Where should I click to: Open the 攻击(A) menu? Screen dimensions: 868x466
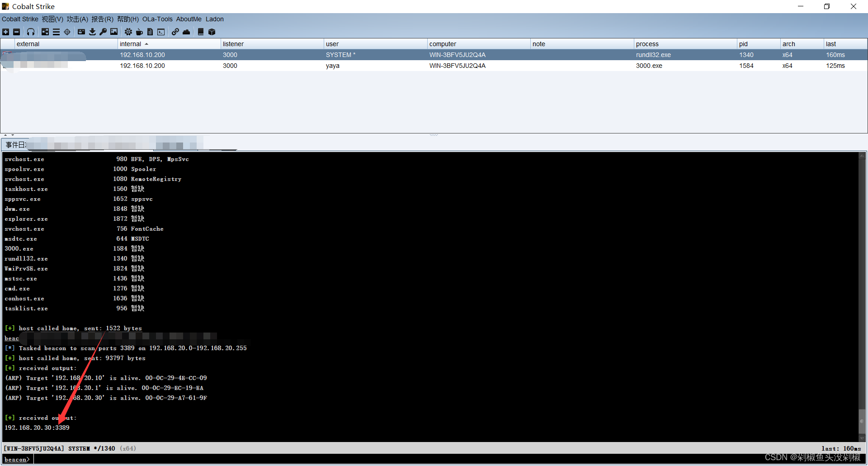coord(77,19)
